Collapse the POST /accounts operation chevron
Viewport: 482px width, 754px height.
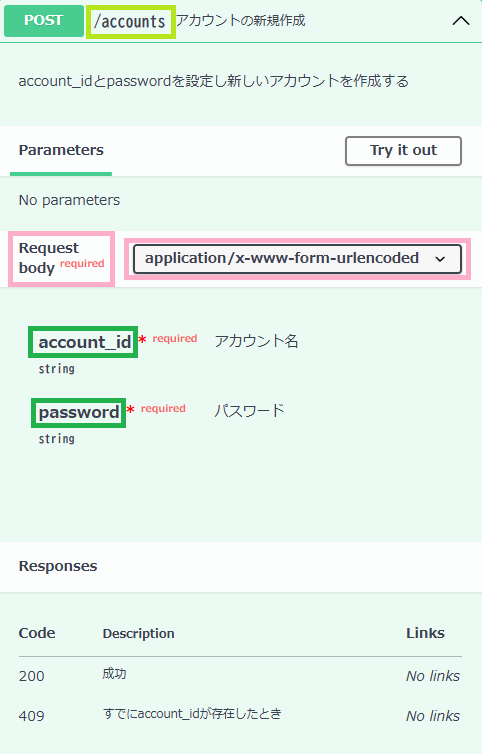coord(461,21)
